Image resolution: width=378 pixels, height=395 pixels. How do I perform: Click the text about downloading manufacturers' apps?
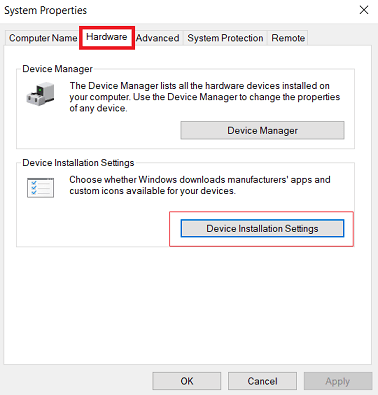click(x=200, y=185)
